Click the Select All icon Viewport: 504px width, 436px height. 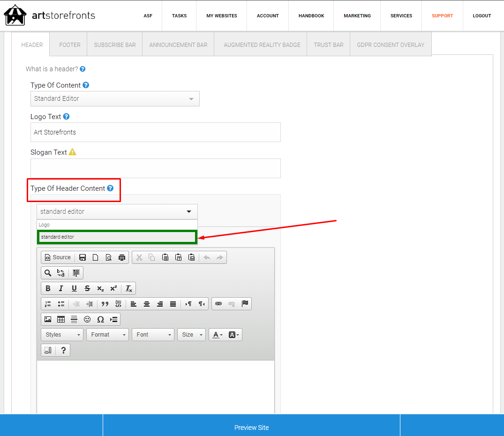pyautogui.click(x=76, y=273)
